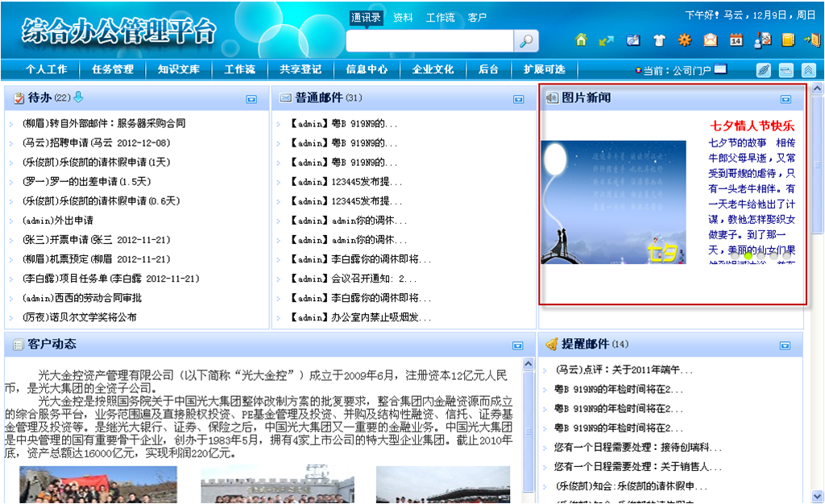
Task: Open reminder 您有一个日程需要处理：接待创瑞科
Action: (x=638, y=448)
